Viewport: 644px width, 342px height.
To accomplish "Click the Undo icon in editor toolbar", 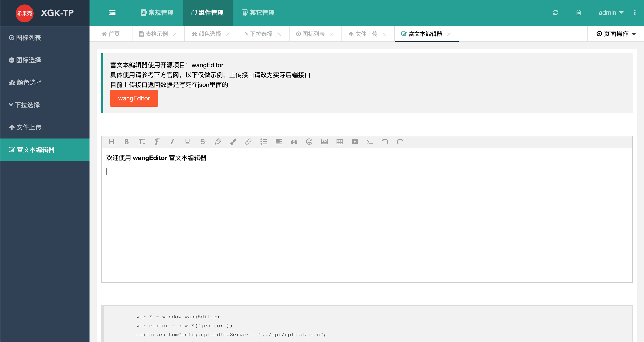I will pyautogui.click(x=385, y=142).
